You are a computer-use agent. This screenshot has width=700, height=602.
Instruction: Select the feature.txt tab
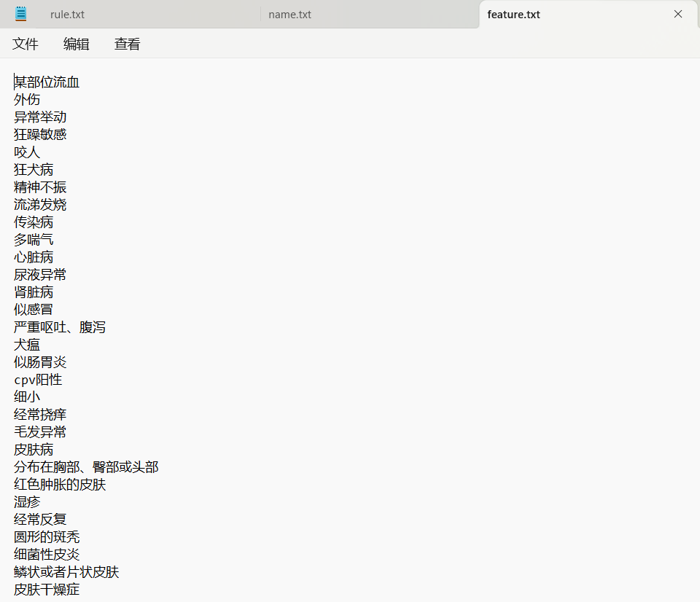(514, 15)
